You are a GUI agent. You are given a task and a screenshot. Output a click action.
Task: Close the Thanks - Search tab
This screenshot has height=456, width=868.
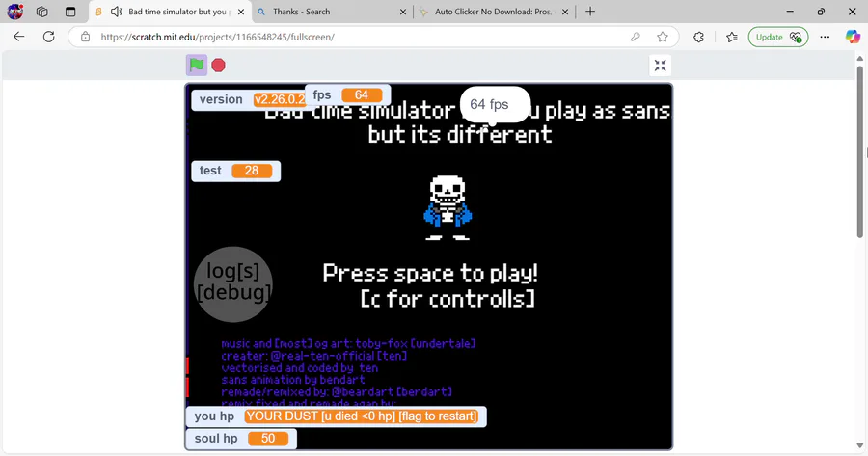click(403, 12)
